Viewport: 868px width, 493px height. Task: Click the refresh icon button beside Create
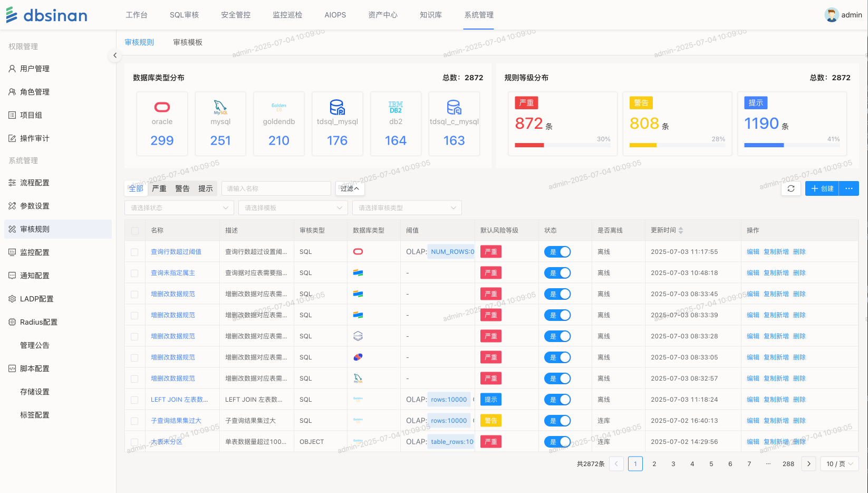[790, 188]
